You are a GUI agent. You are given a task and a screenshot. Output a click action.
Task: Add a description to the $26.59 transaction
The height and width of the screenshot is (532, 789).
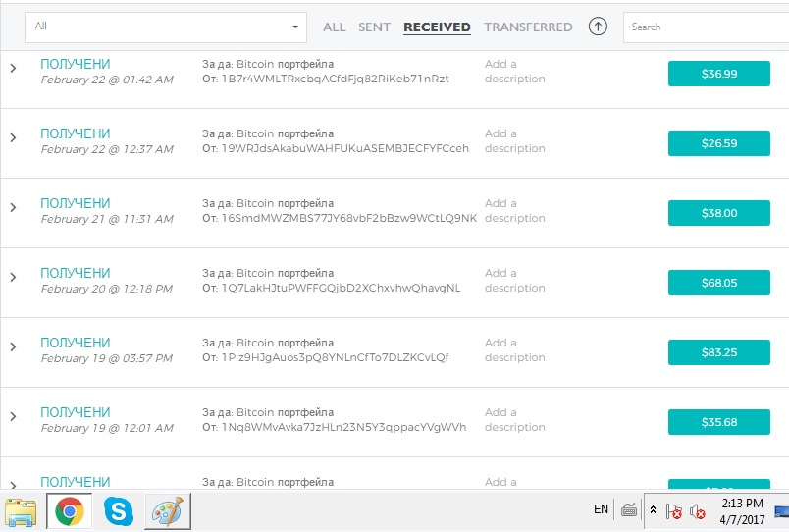515,141
